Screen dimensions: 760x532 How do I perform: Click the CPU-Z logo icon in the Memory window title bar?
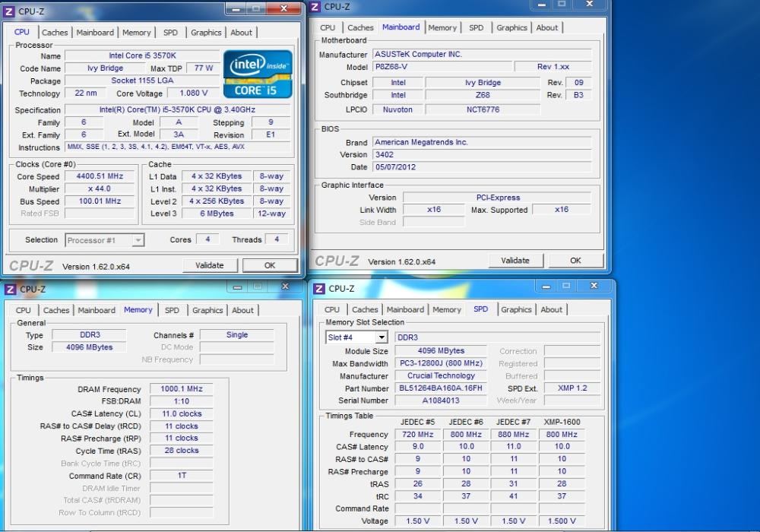[x=10, y=290]
